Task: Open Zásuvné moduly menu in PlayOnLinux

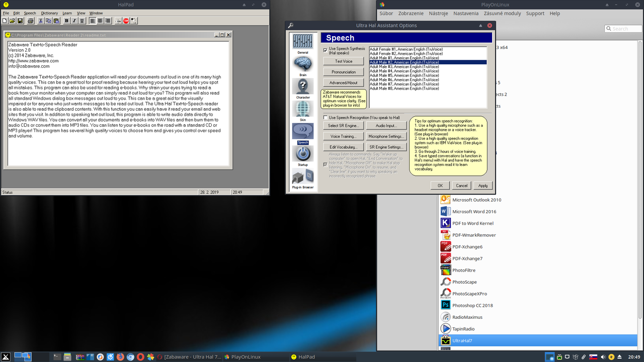Action: (502, 14)
